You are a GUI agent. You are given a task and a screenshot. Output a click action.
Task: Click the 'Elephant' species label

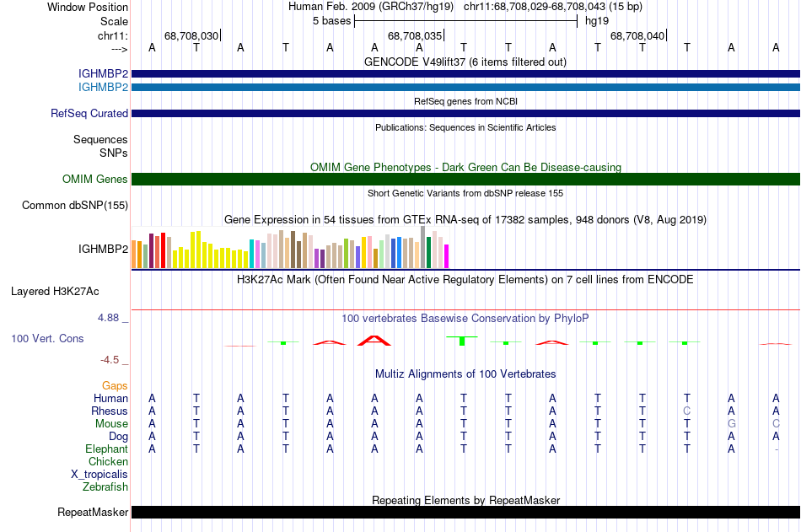point(106,449)
